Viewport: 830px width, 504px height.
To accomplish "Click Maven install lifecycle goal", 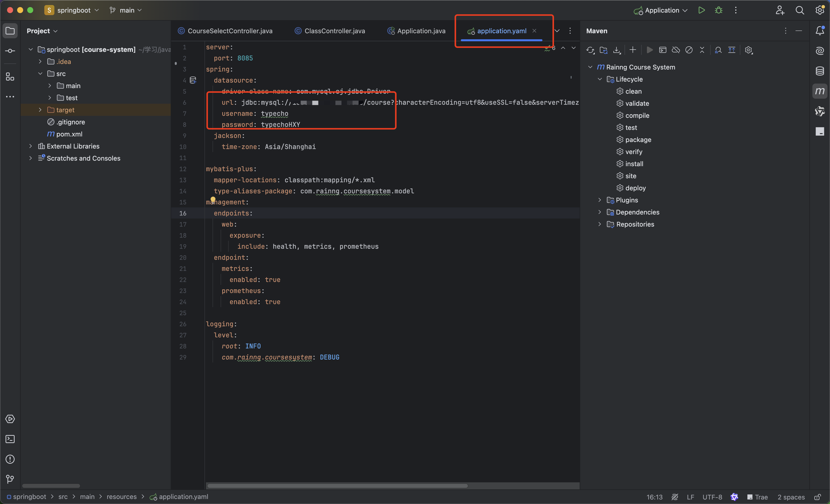I will (x=630, y=164).
